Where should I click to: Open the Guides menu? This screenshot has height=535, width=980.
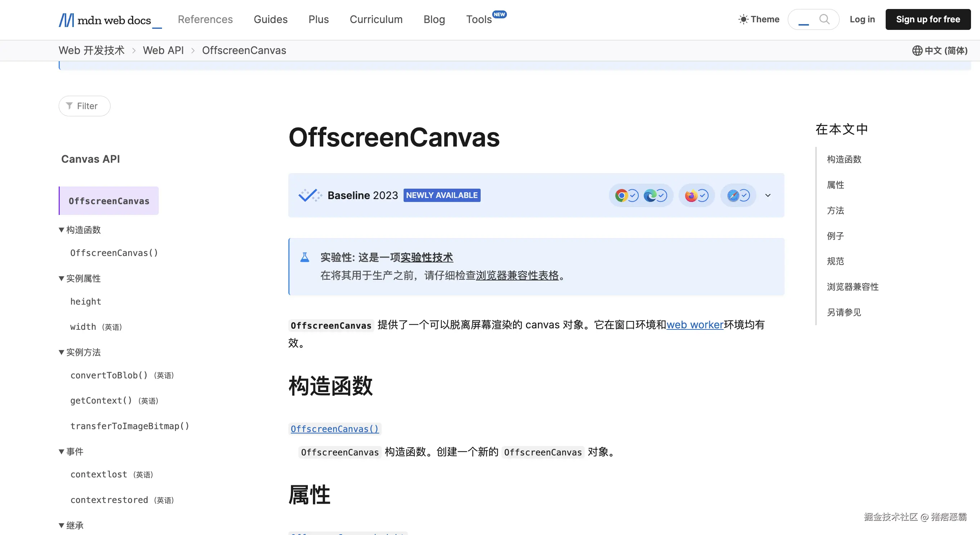[x=270, y=19]
